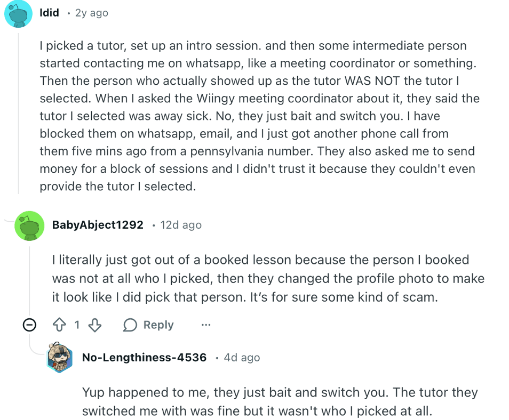Open ldid's user profile

[x=49, y=13]
